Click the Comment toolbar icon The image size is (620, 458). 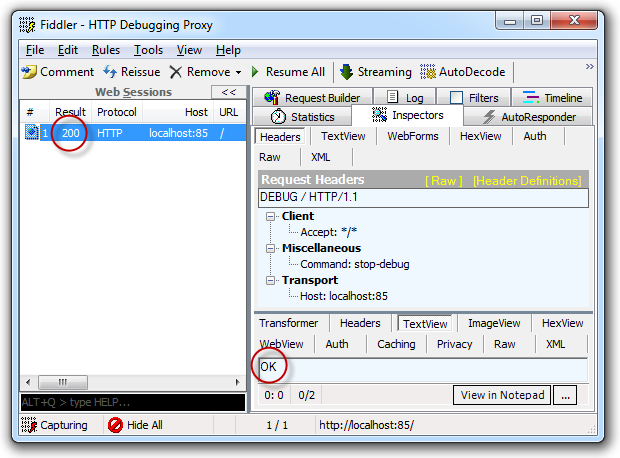pyautogui.click(x=29, y=72)
